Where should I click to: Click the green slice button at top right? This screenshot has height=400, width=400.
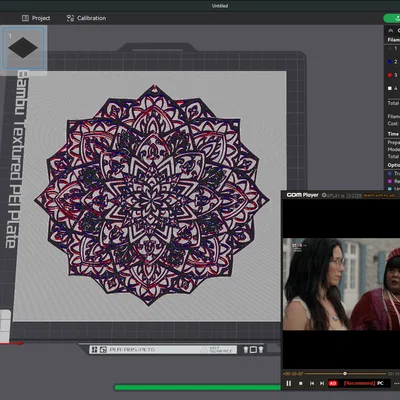[x=392, y=18]
